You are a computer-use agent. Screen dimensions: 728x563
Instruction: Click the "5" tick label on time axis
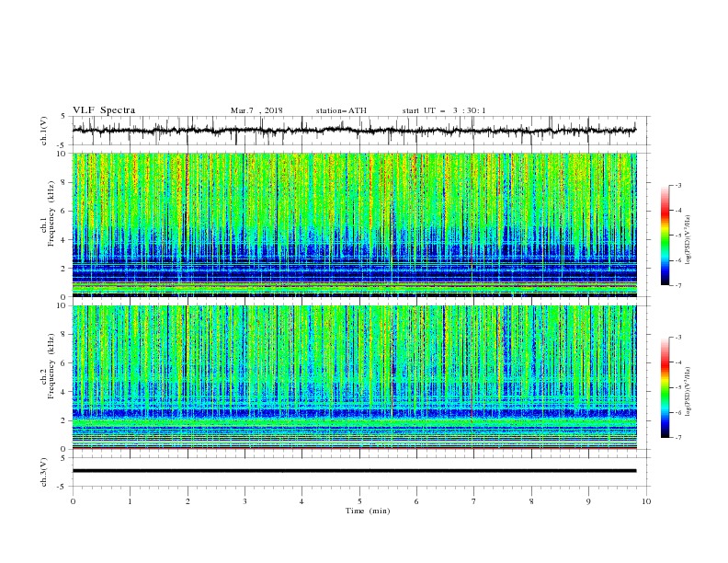coord(359,501)
